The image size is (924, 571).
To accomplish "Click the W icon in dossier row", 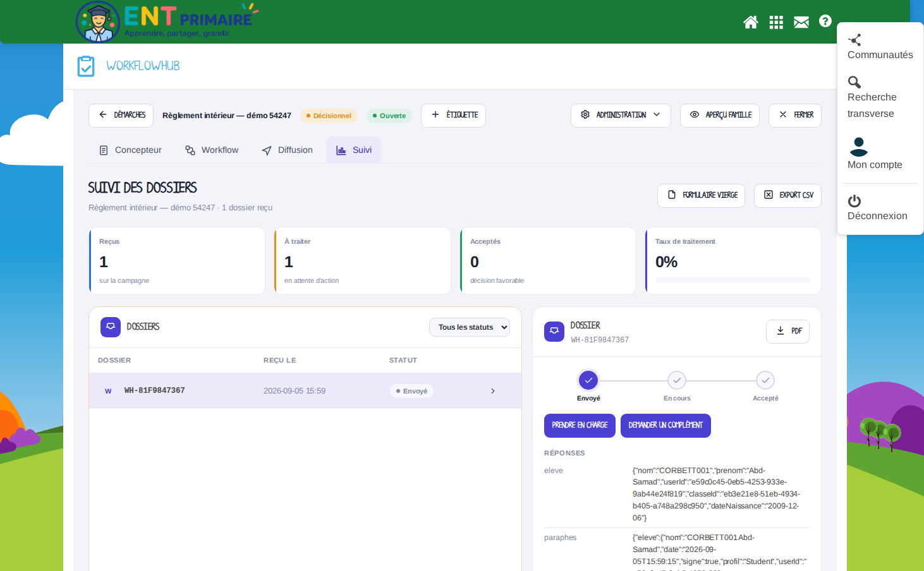I will (108, 391).
